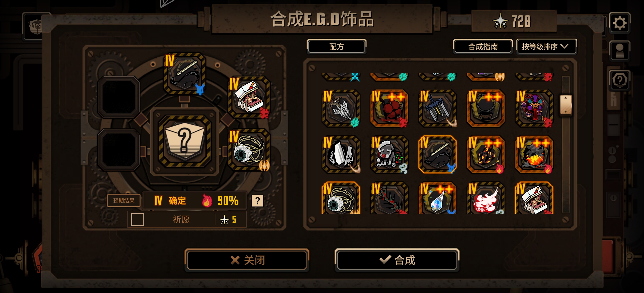Open the 按等级排序 sort dropdown

pyautogui.click(x=546, y=47)
